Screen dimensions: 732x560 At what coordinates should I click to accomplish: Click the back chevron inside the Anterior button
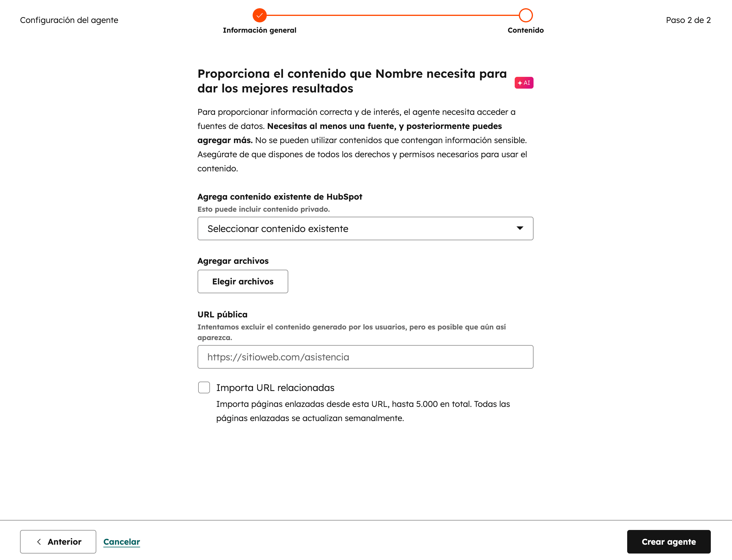tap(39, 541)
